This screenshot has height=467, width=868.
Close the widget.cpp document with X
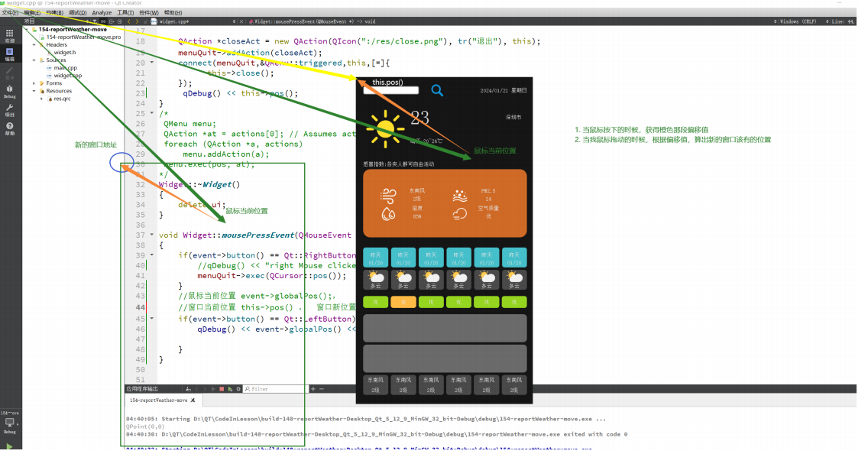(x=241, y=21)
